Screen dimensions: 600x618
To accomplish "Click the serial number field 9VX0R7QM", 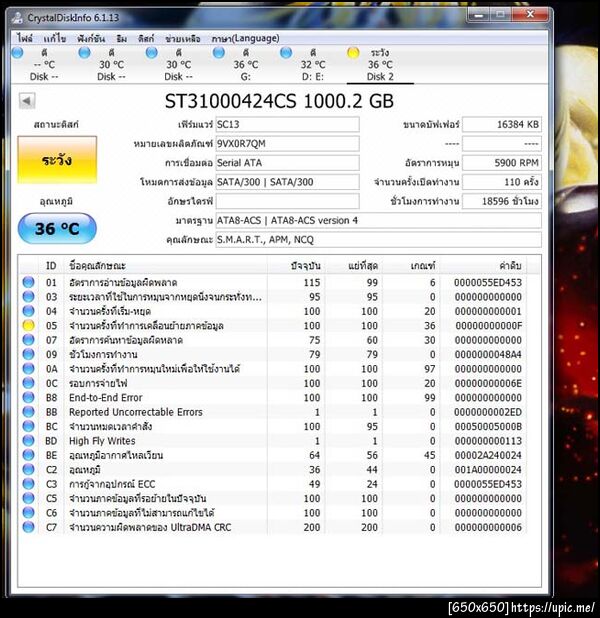I will pos(287,144).
